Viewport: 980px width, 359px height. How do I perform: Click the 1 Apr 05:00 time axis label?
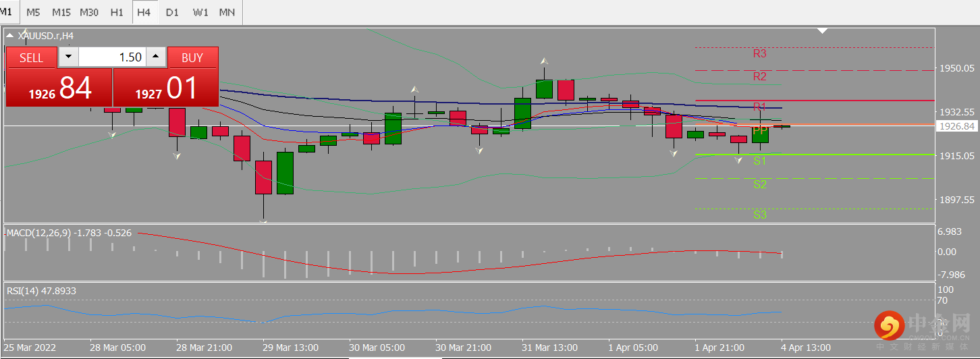pyautogui.click(x=633, y=348)
